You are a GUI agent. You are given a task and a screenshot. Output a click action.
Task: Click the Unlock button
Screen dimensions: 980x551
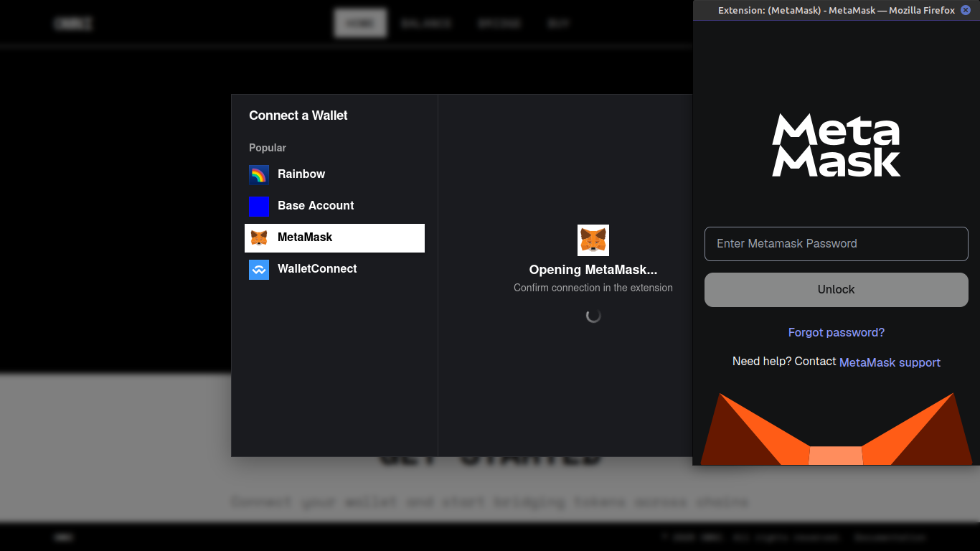coord(837,290)
